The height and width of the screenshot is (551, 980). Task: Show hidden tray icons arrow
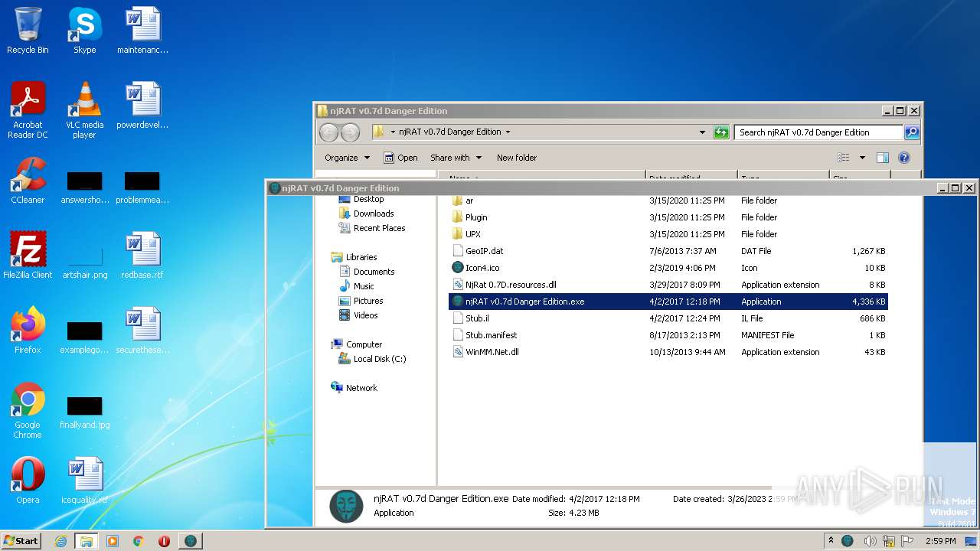coord(831,541)
